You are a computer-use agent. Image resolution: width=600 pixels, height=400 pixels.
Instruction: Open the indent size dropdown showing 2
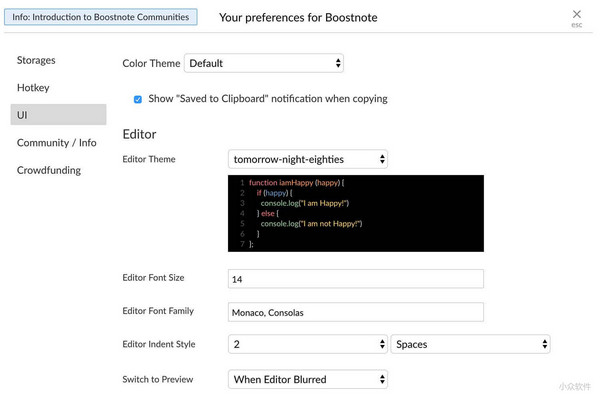pos(308,344)
